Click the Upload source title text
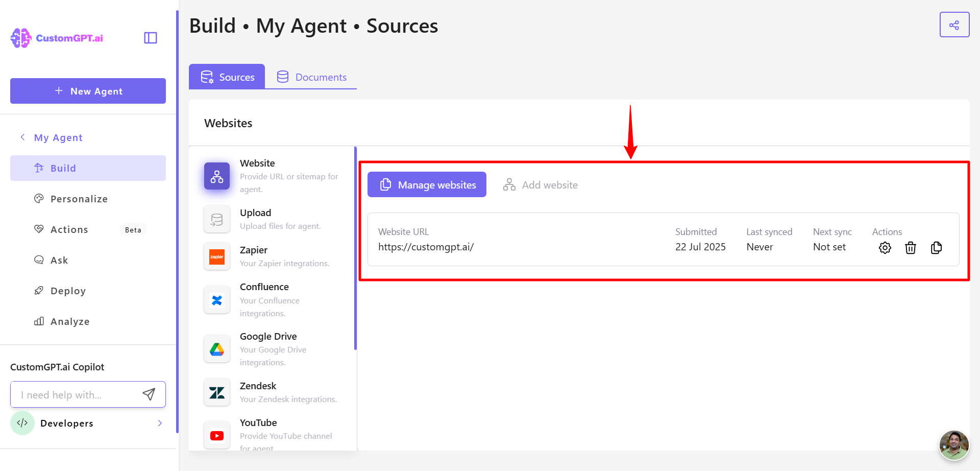 click(255, 213)
